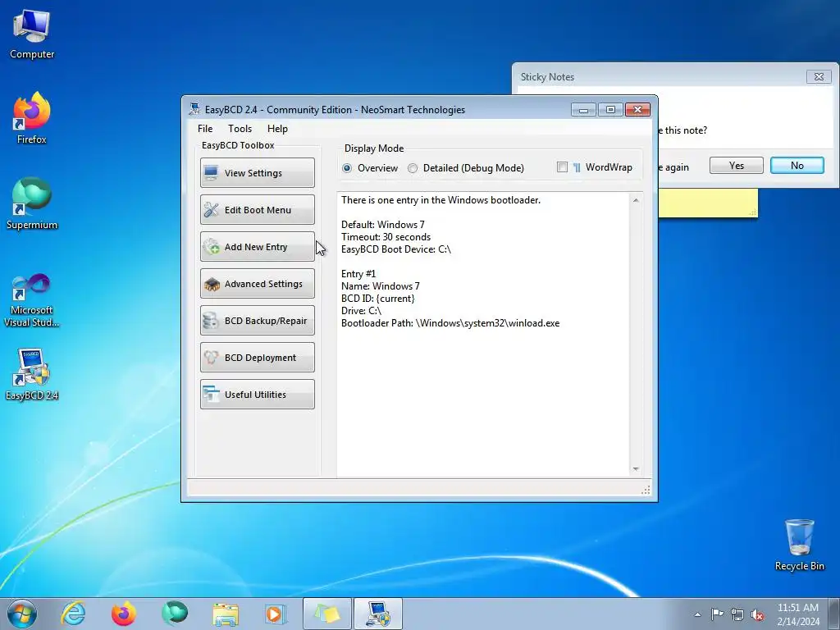
Task: Open Action Center flag icon
Action: [x=717, y=614]
